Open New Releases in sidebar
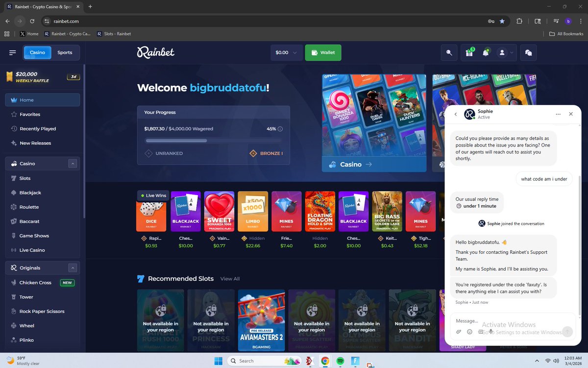 click(x=43, y=143)
